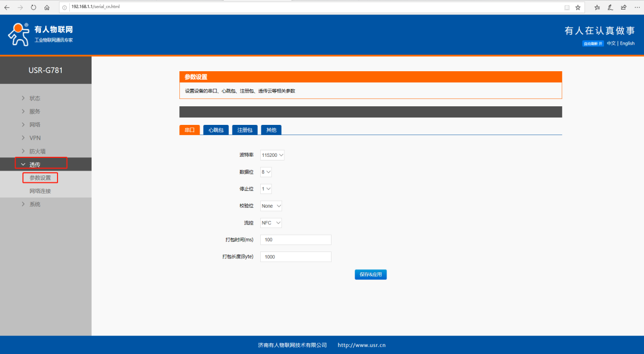Click the 保存&应用 button
The width and height of the screenshot is (644, 354).
click(370, 275)
